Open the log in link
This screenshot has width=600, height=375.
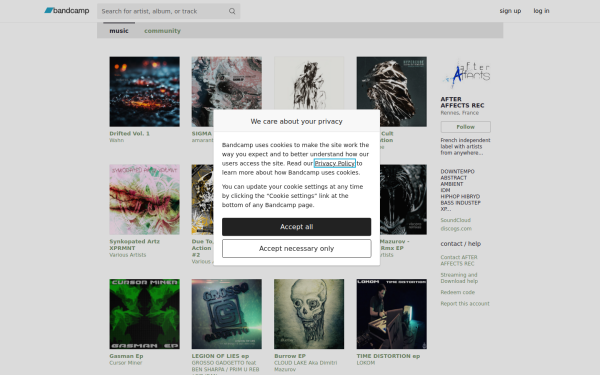point(541,11)
